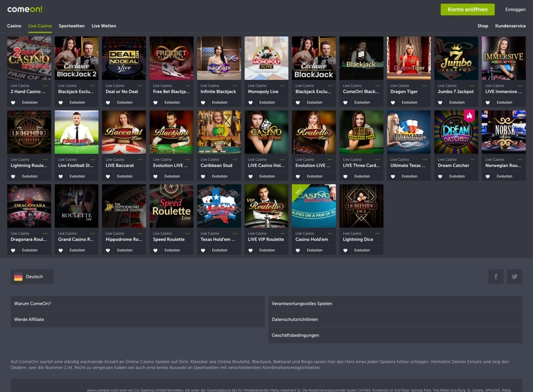
Task: Open the LIVE VIP Roulette thumbnail
Action: (x=266, y=206)
